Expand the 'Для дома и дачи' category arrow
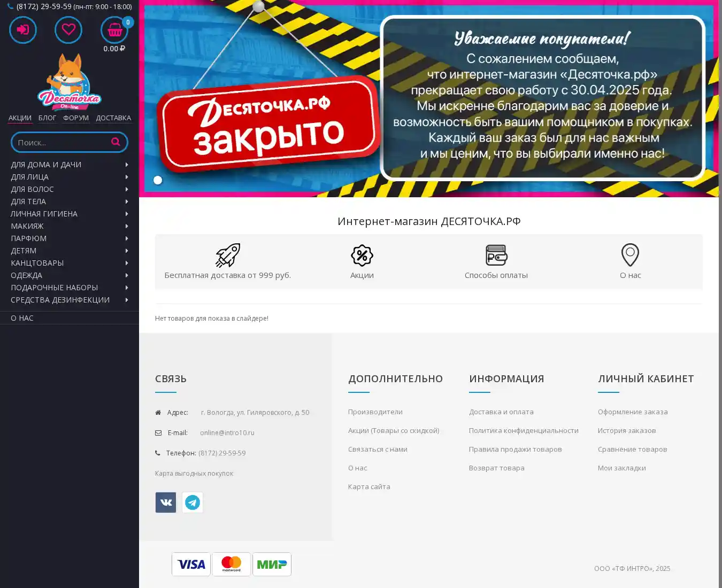The height and width of the screenshot is (588, 722). click(x=127, y=165)
